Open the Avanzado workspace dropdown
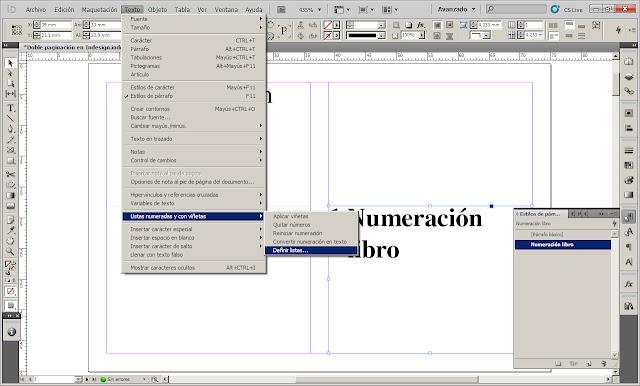This screenshot has height=386, width=640. [x=456, y=9]
